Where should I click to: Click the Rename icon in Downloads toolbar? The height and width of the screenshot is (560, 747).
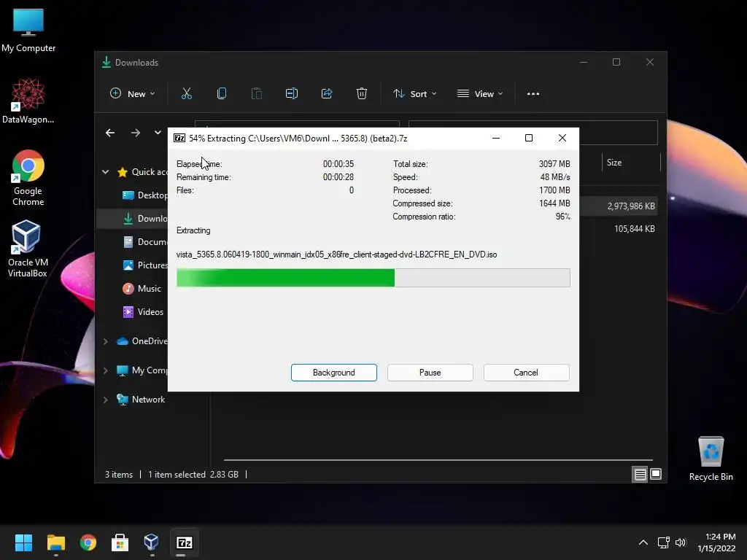tap(292, 94)
